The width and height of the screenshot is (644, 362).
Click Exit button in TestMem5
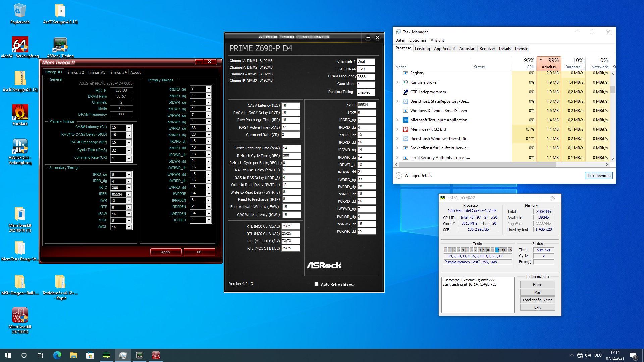pos(537,307)
